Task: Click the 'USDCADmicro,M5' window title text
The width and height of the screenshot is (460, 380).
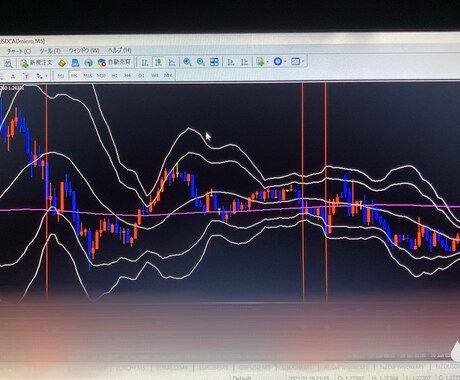Action: (x=22, y=41)
